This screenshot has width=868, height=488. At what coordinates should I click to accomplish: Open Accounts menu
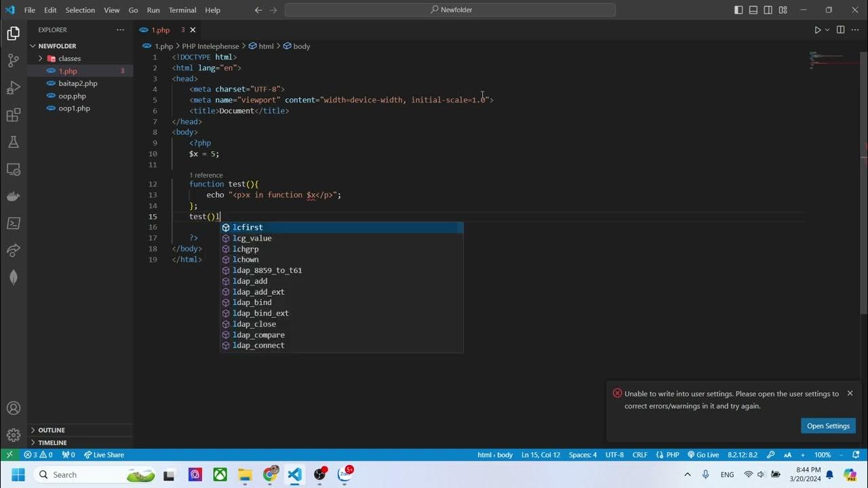point(13,409)
